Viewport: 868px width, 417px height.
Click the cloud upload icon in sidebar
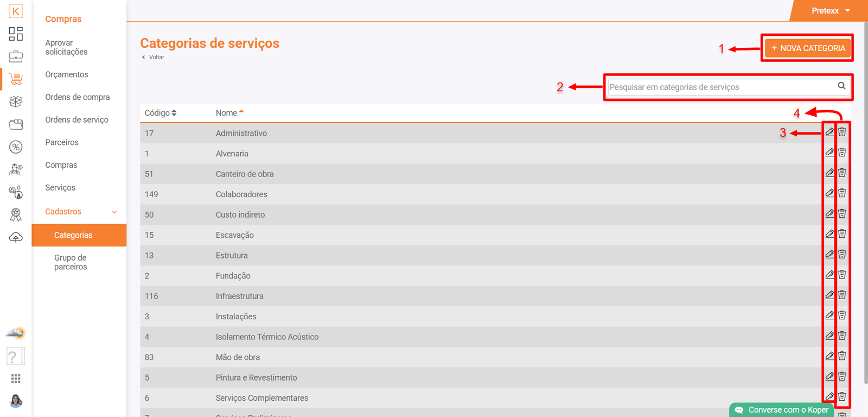[16, 238]
